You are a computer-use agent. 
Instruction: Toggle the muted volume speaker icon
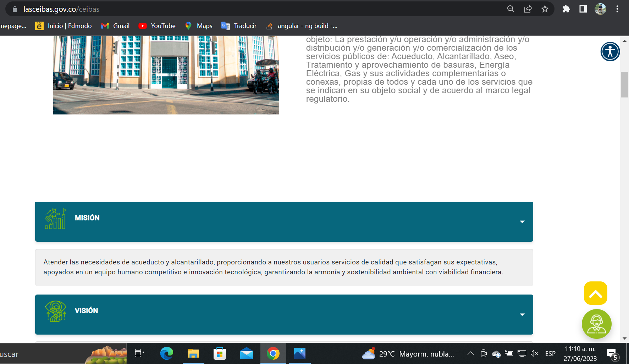point(534,353)
